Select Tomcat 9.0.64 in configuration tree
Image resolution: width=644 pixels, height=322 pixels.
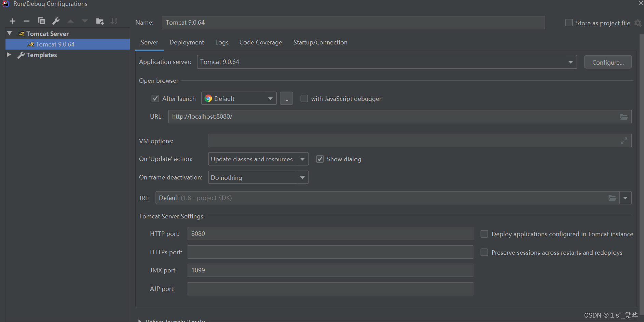[x=68, y=44]
